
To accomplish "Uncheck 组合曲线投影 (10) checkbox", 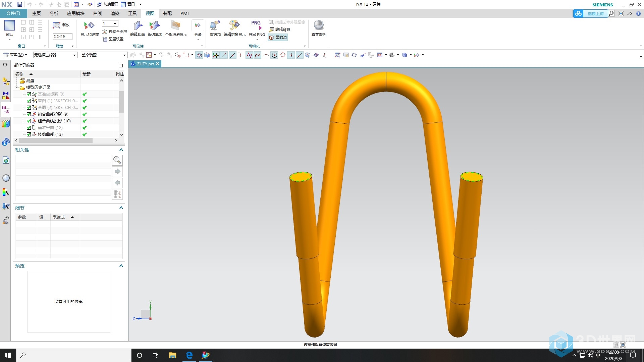I will click(x=29, y=121).
